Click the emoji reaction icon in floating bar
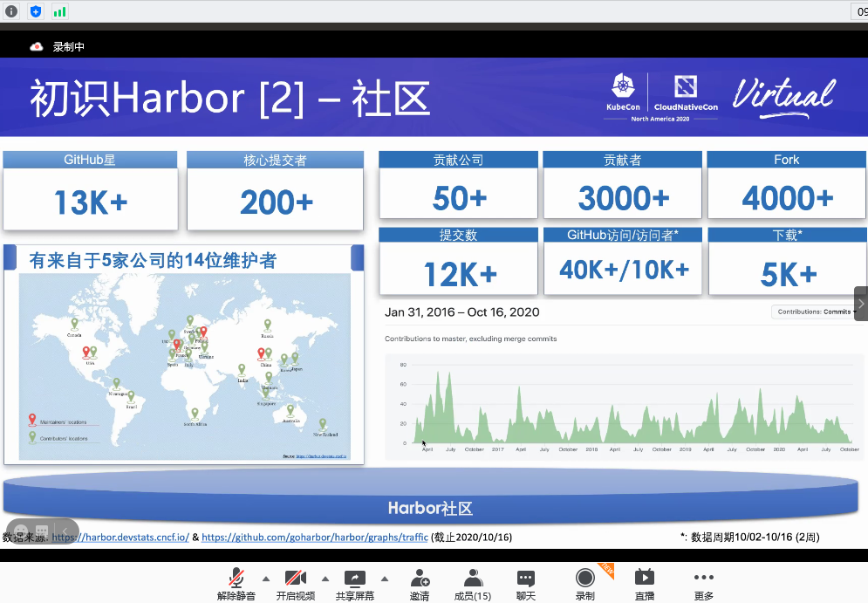The height and width of the screenshot is (603, 868). pos(21,531)
